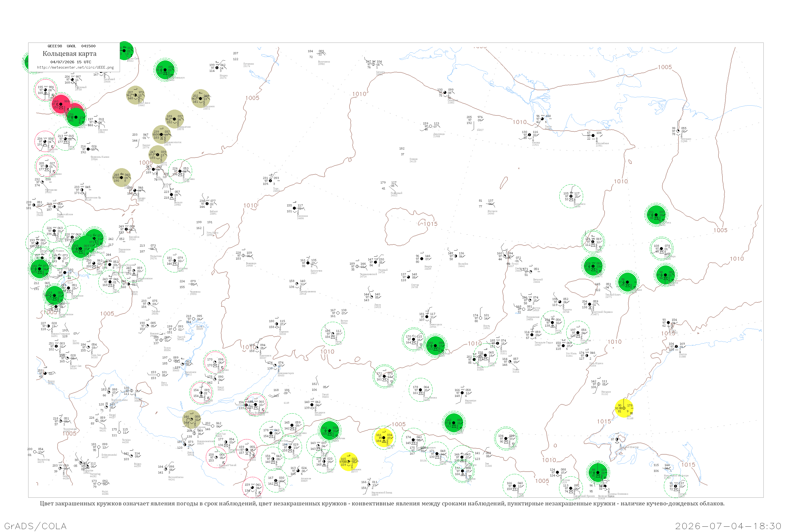The height and width of the screenshot is (532, 798).
Task: Select the Корлики station circle symbol
Action: [96, 122]
